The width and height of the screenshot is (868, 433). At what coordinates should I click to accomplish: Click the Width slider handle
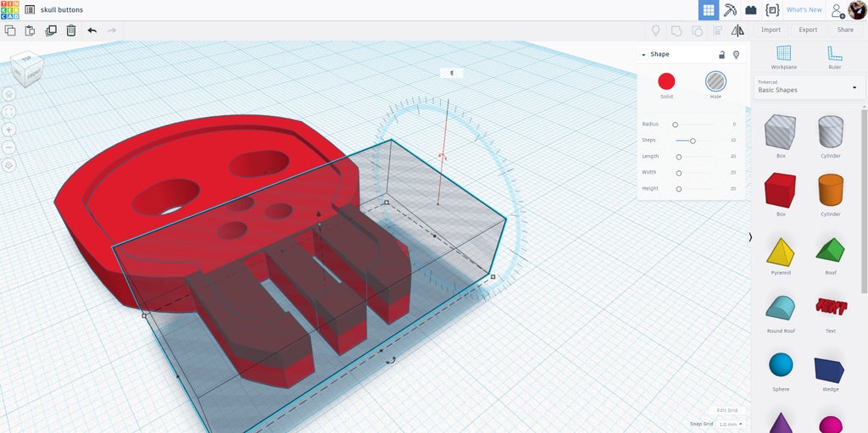678,173
